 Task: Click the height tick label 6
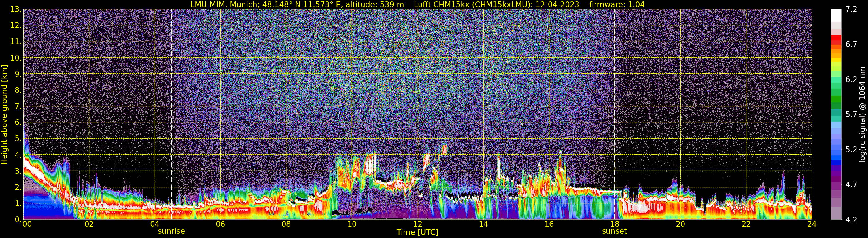tap(18, 123)
